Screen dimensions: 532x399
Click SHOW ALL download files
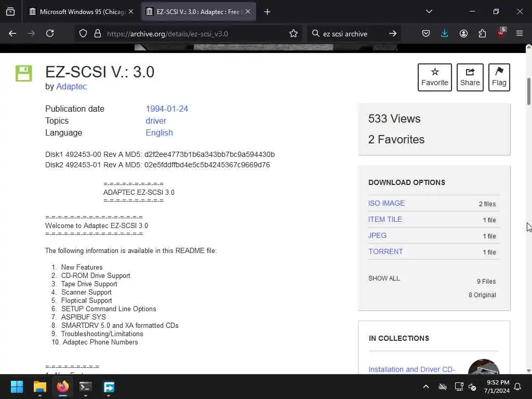(x=384, y=278)
